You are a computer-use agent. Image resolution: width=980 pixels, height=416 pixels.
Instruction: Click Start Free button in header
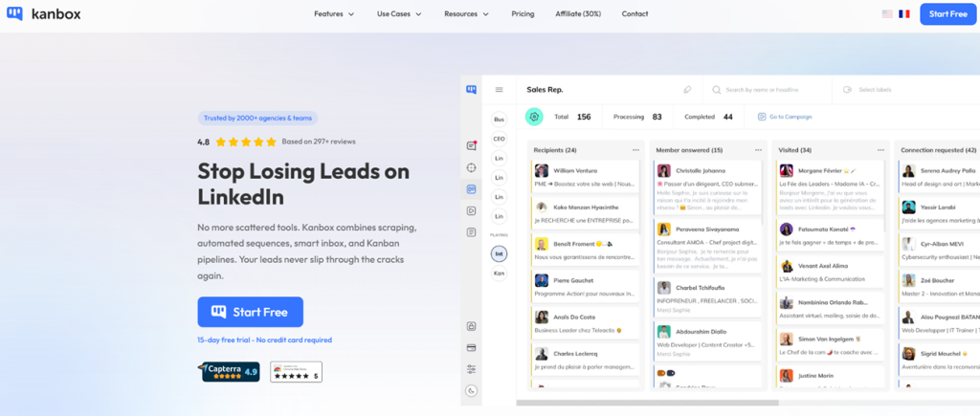948,13
